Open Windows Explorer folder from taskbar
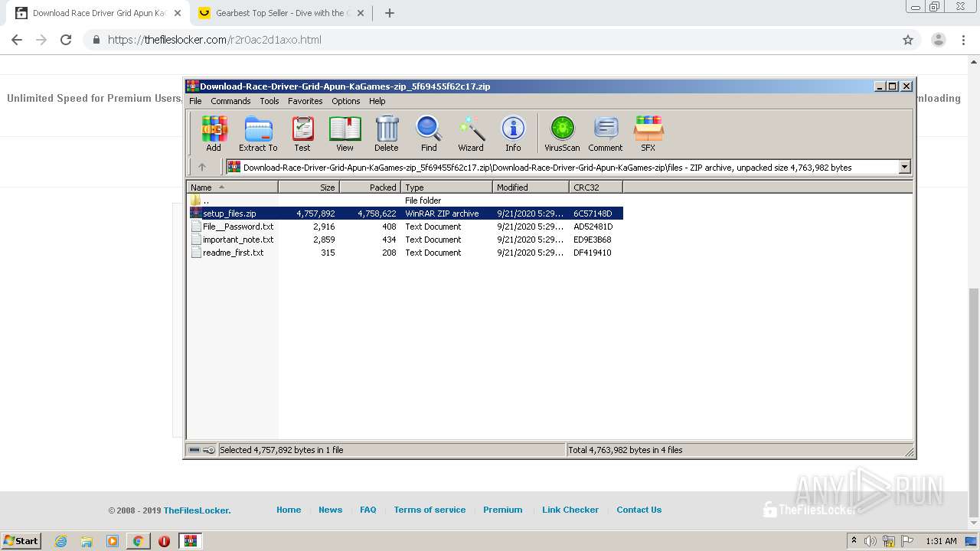Screen dimensions: 980x551 click(x=87, y=541)
